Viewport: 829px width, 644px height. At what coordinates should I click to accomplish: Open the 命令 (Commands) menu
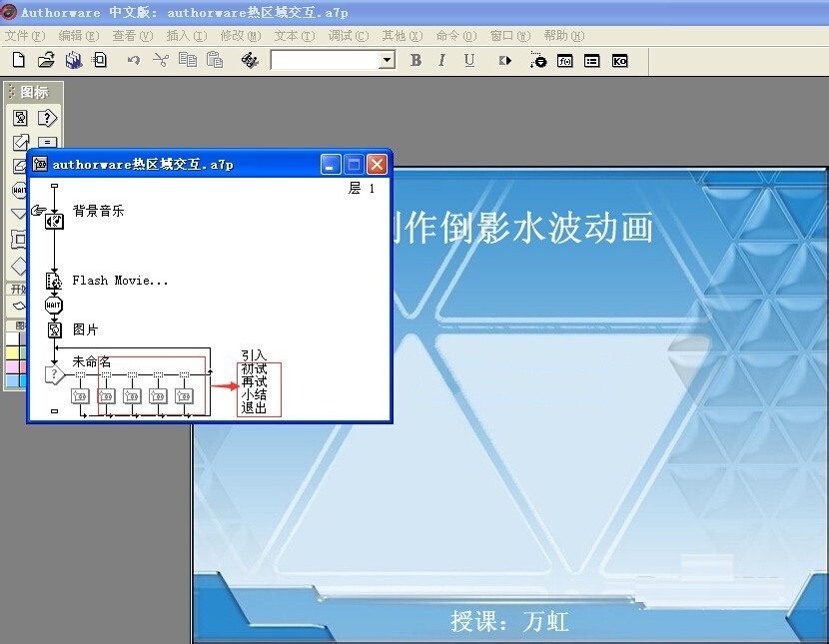pos(455,35)
